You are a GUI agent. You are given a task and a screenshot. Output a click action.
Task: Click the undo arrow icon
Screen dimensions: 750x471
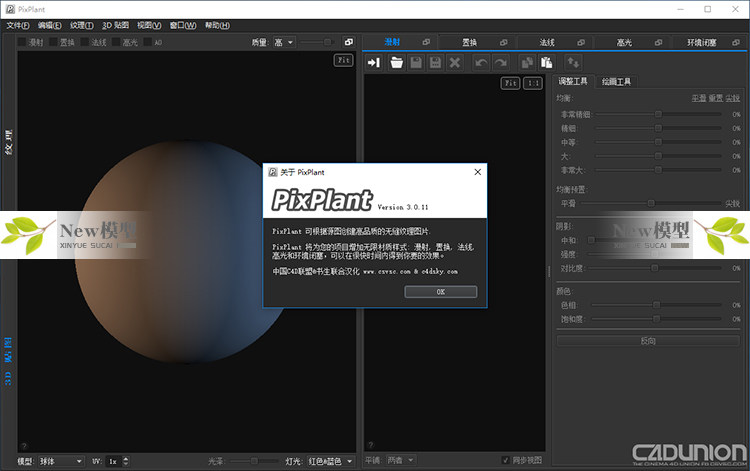[481, 63]
